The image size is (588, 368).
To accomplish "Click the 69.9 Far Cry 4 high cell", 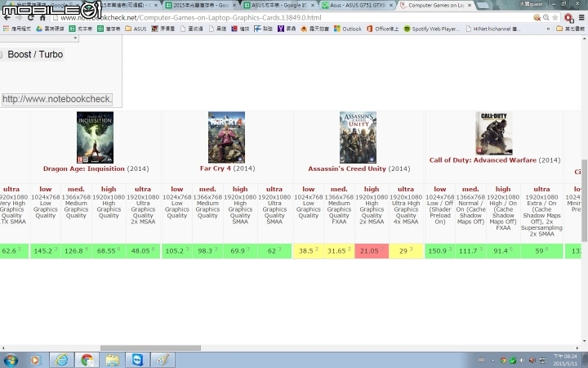I will 240,251.
